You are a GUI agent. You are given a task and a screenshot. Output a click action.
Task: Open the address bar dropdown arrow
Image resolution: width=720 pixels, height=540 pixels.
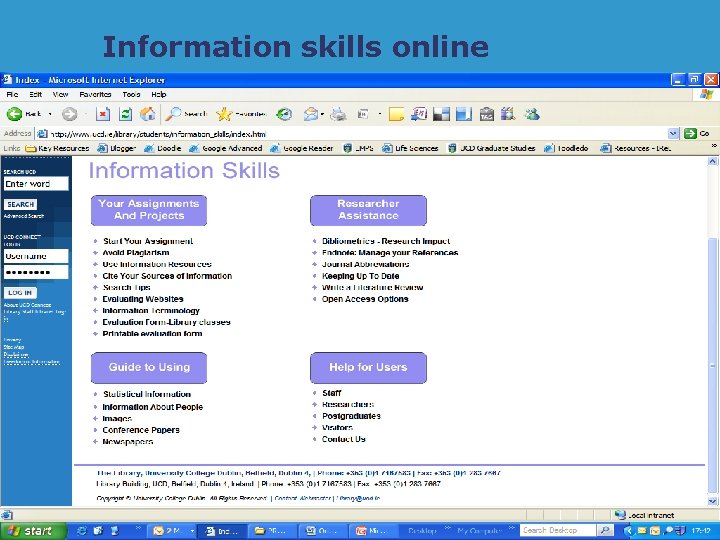673,134
